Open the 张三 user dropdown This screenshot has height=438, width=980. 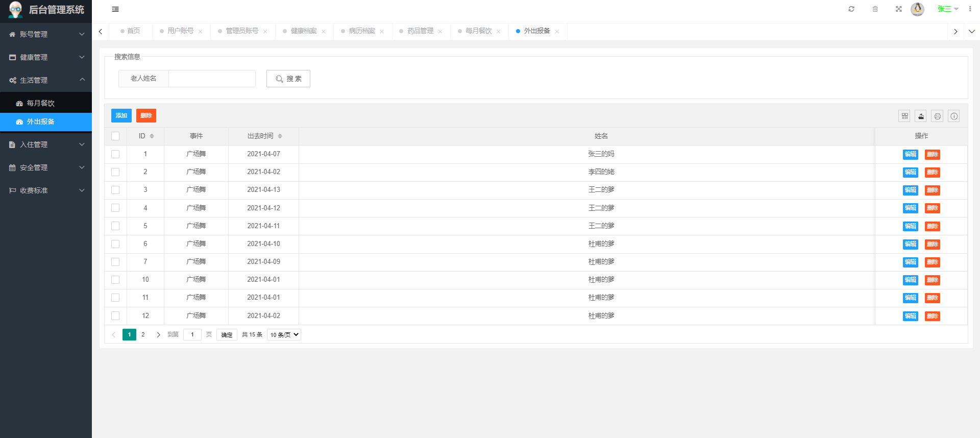pos(948,9)
